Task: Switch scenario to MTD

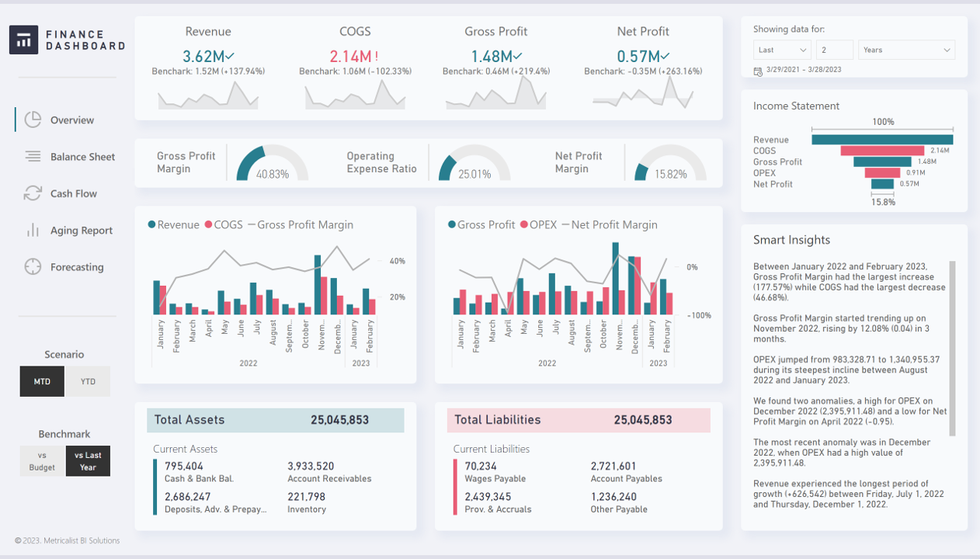Action: coord(42,381)
